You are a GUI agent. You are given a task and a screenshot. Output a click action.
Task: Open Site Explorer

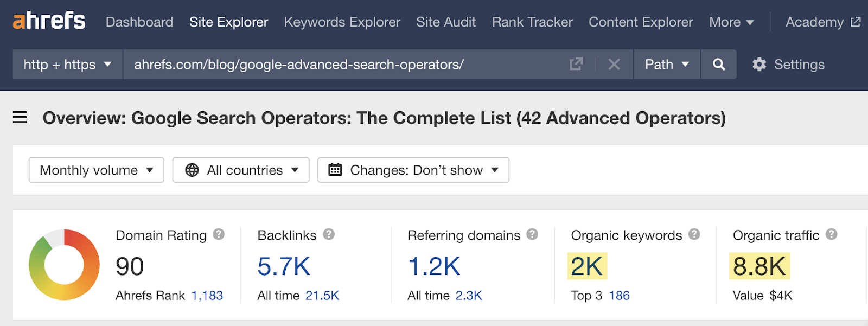(229, 22)
